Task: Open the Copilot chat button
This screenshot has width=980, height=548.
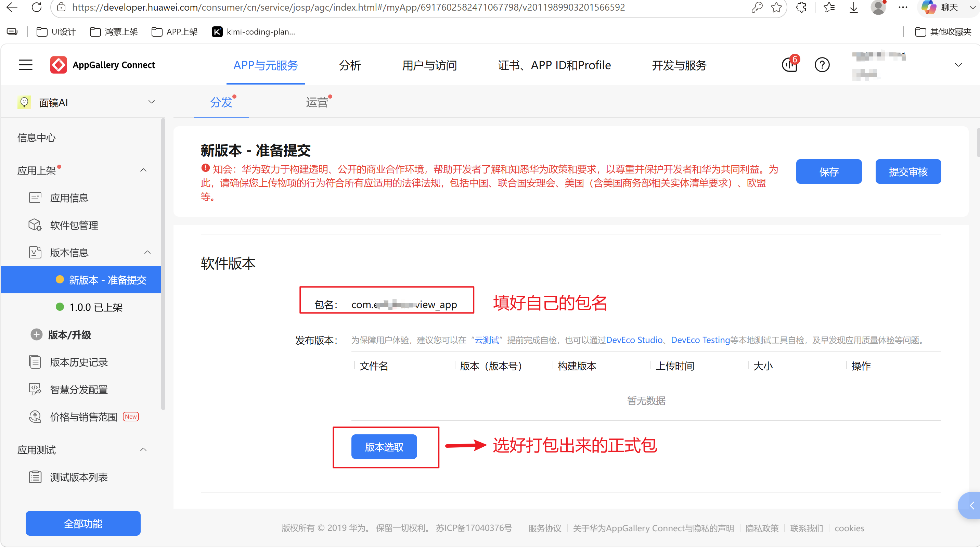Action: click(939, 7)
